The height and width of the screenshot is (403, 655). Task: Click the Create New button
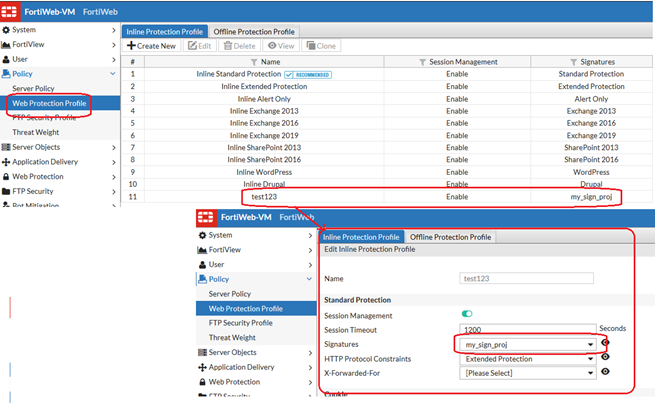151,46
